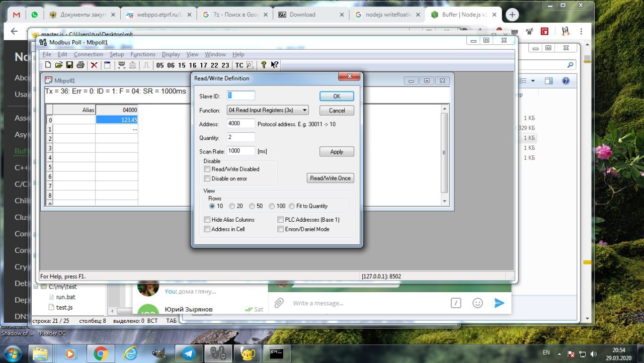Click the attach paperclip icon in Telegram

click(x=278, y=303)
